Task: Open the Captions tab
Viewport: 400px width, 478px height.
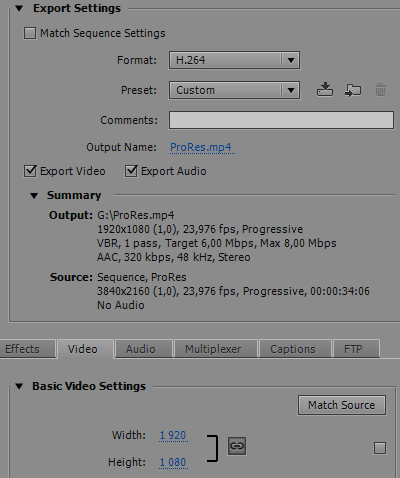Action: coord(295,349)
